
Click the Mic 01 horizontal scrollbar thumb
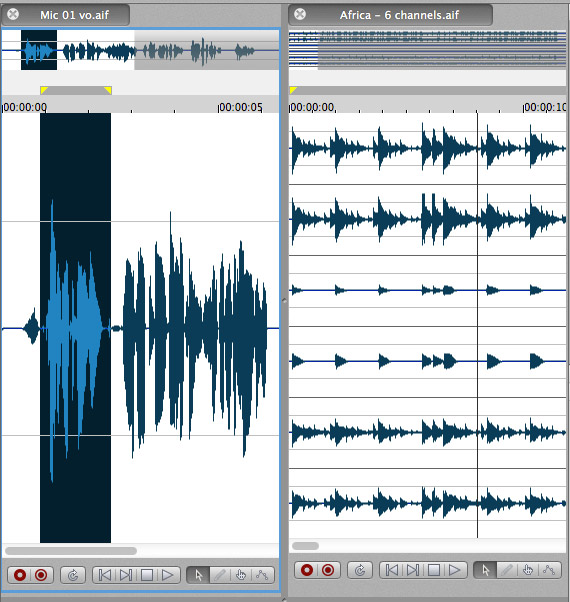pyautogui.click(x=71, y=551)
